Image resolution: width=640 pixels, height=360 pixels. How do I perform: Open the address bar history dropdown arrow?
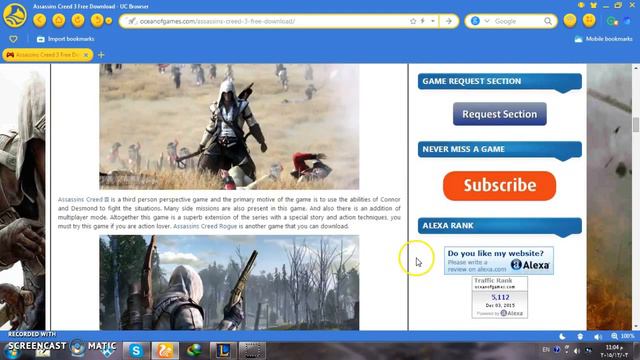point(433,21)
